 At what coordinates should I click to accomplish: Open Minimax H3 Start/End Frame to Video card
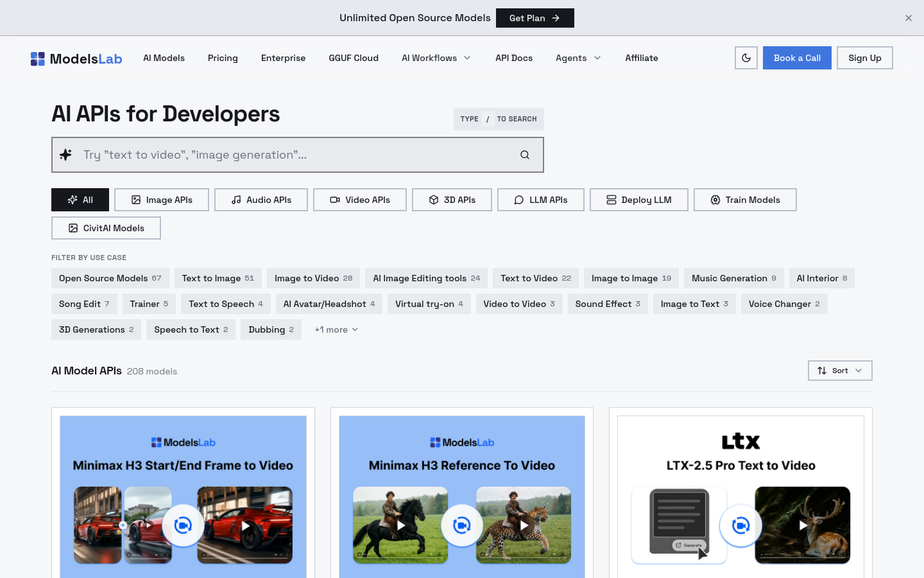pos(183,493)
